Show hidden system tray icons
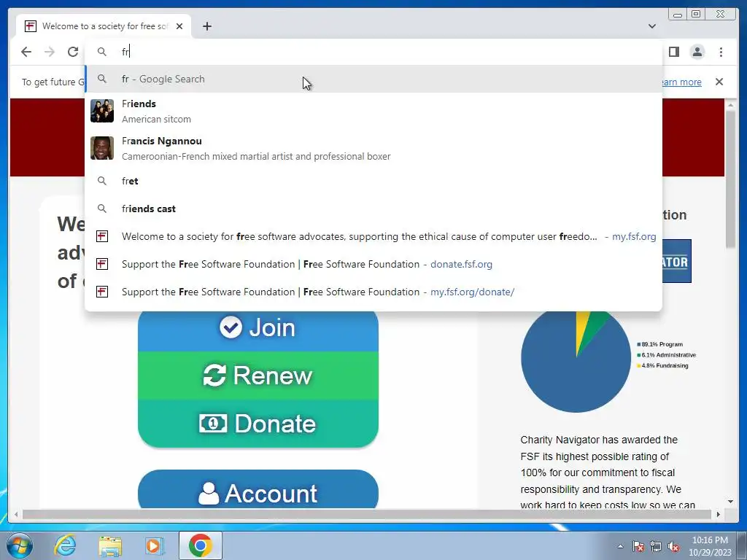 pos(620,546)
